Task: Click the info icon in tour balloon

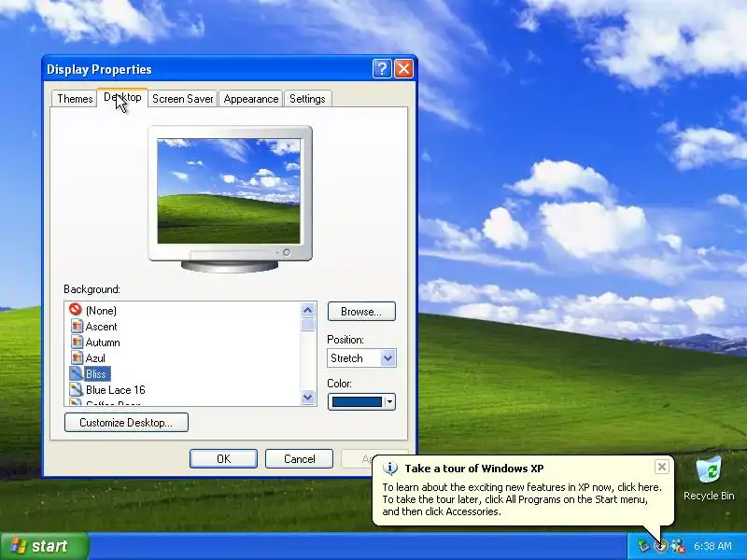Action: [390, 469]
